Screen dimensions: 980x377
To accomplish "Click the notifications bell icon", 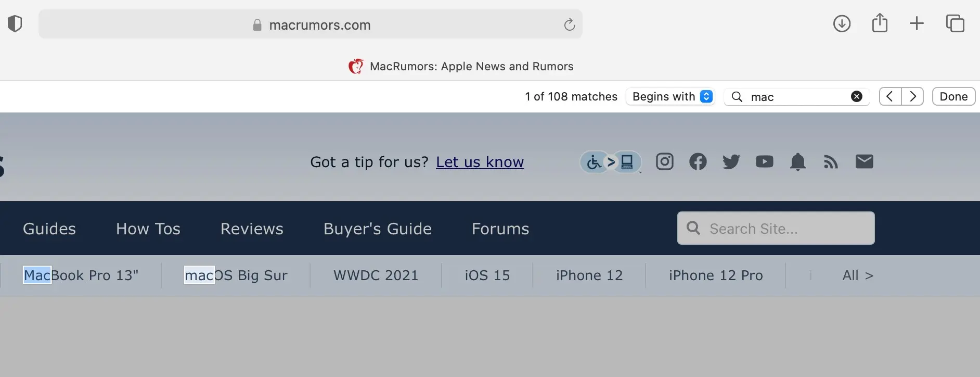I will coord(797,162).
